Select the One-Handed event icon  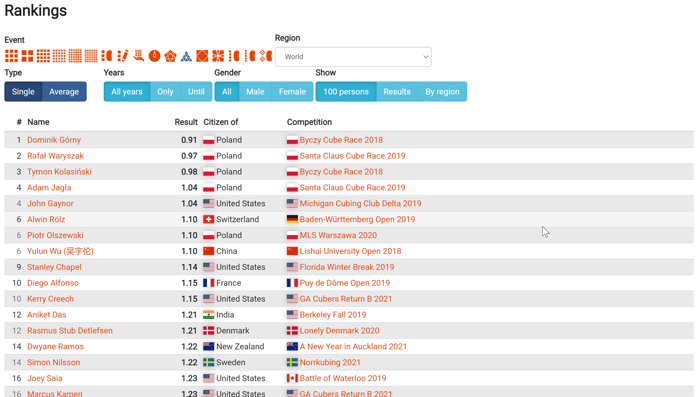pyautogui.click(x=138, y=56)
